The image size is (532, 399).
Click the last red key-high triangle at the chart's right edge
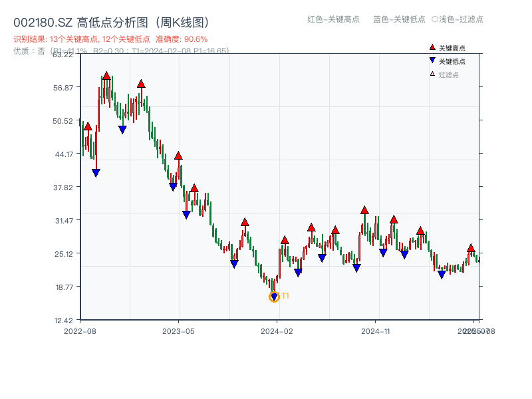471,248
